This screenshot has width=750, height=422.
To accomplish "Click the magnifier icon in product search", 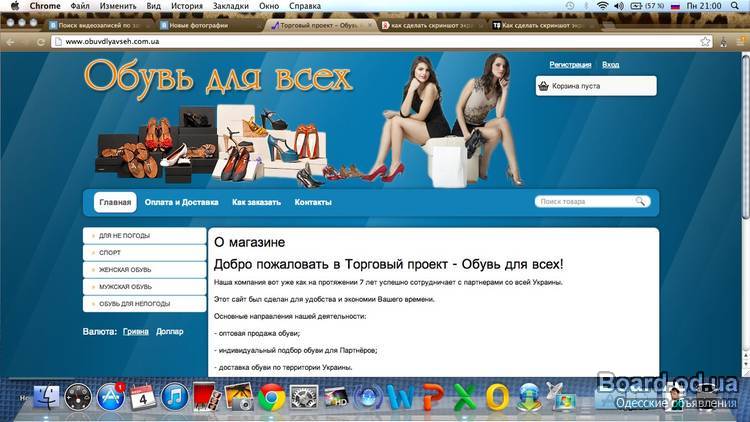I will pos(641,201).
